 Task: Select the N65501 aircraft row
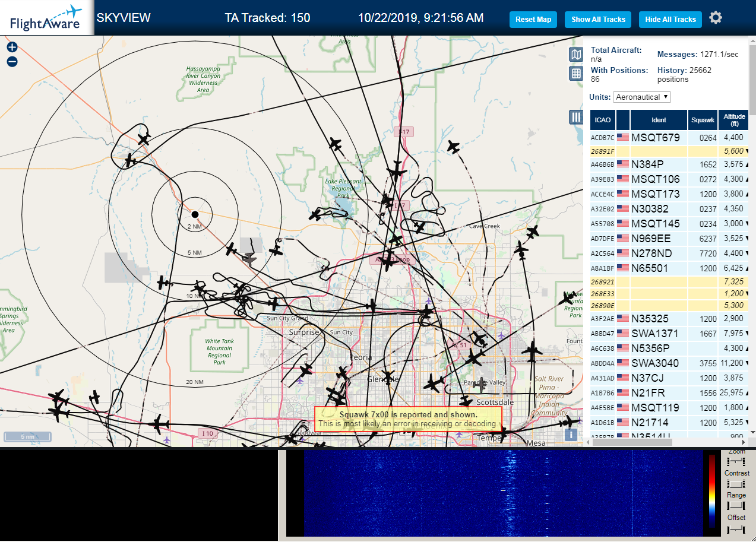tap(669, 268)
